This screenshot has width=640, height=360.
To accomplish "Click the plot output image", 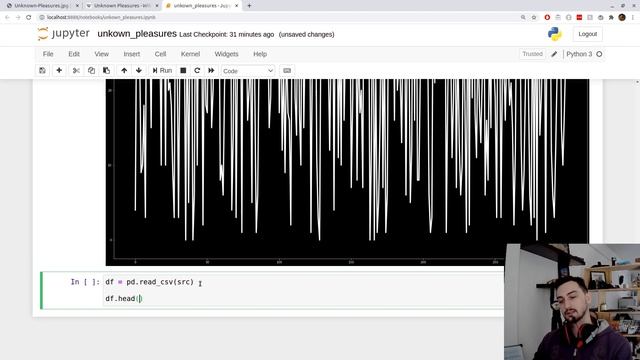I will pos(347,172).
